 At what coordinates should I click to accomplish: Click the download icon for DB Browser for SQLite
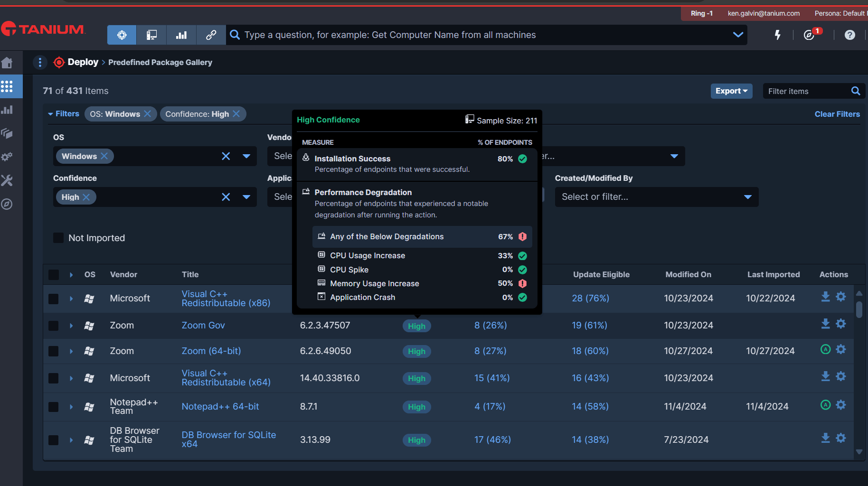tap(825, 438)
